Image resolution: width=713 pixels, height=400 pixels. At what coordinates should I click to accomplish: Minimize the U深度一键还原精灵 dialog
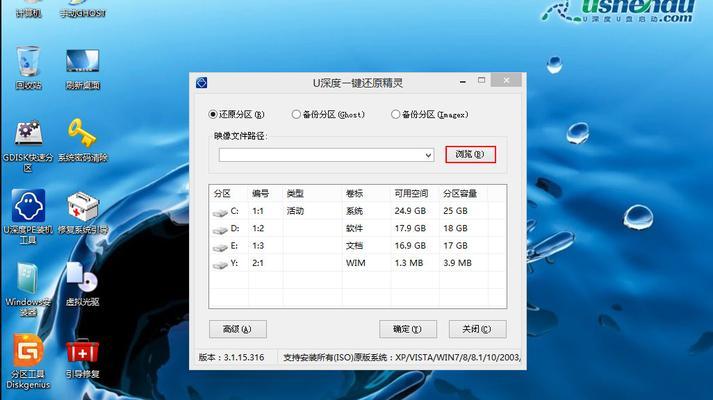tap(462, 82)
